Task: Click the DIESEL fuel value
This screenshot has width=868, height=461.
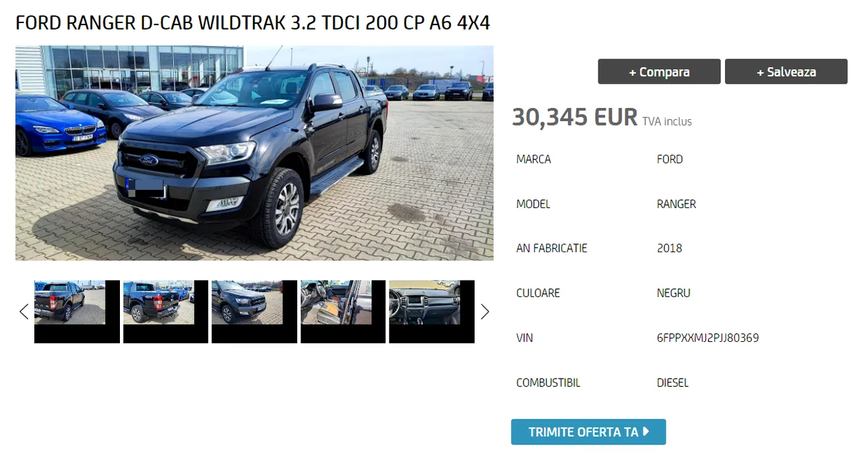Action: [x=673, y=383]
